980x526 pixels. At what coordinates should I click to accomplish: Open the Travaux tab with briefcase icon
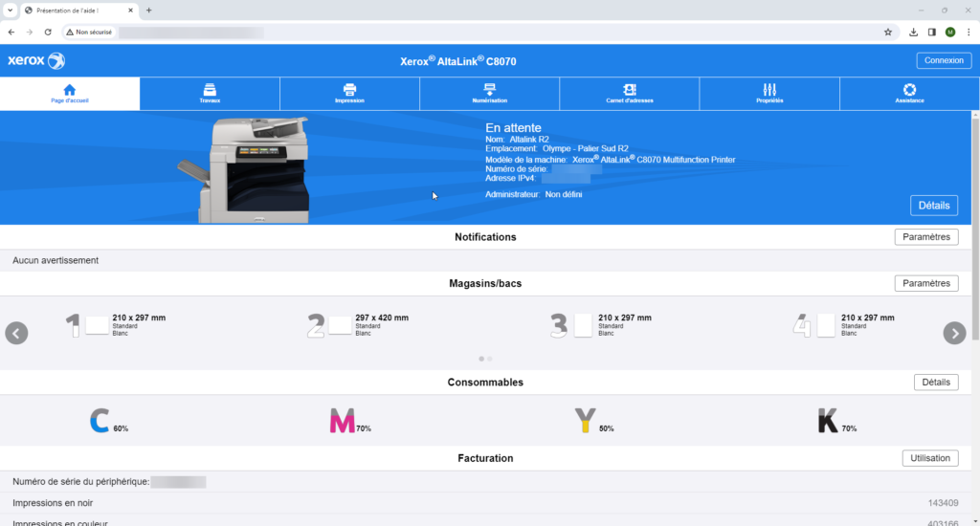pyautogui.click(x=210, y=93)
